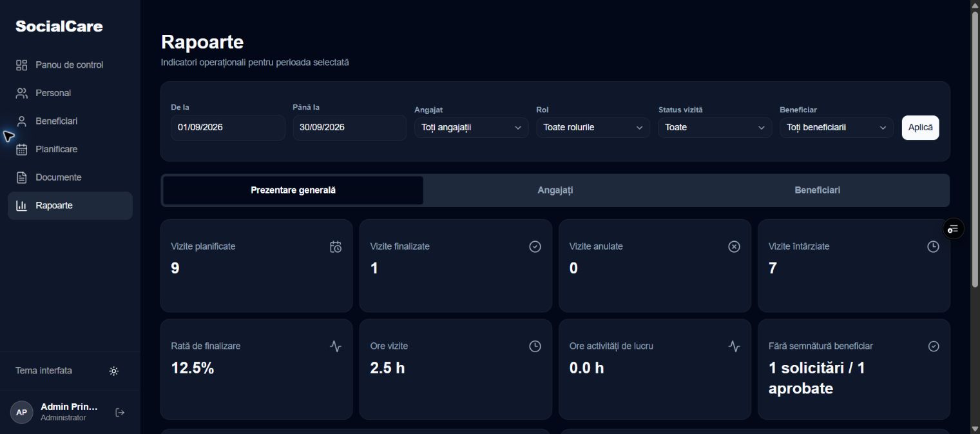The width and height of the screenshot is (980, 434).
Task: Click the Panou de control grid icon
Action: click(x=22, y=65)
